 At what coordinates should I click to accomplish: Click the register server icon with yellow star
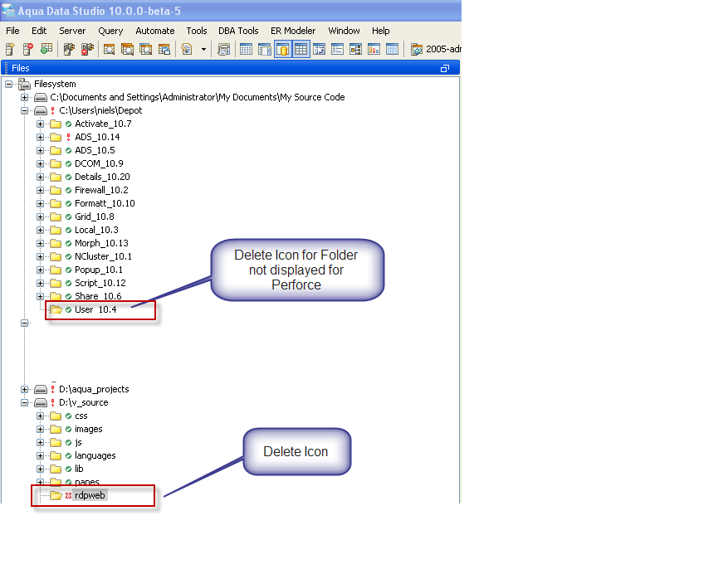[10, 49]
